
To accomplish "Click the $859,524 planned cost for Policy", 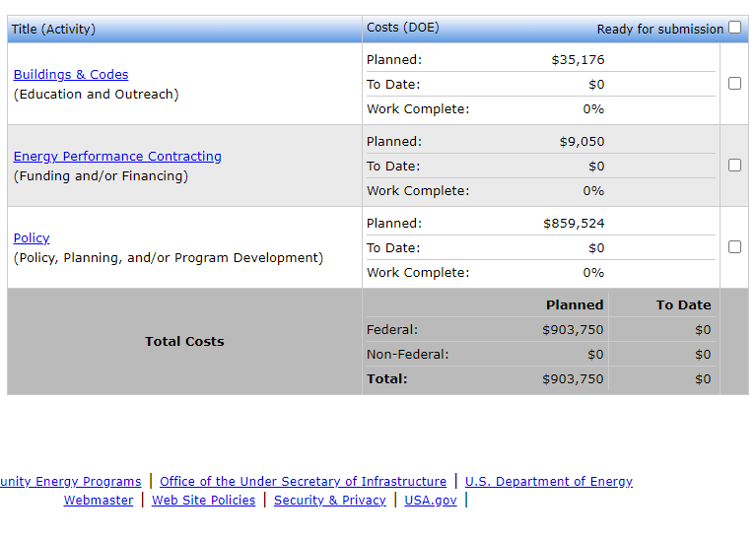I will coord(574,223).
